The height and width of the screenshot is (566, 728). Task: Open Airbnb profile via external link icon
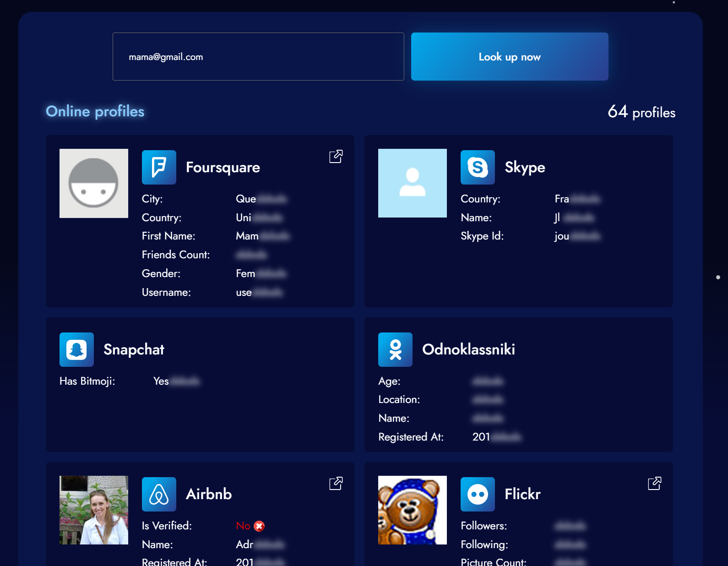click(x=336, y=483)
